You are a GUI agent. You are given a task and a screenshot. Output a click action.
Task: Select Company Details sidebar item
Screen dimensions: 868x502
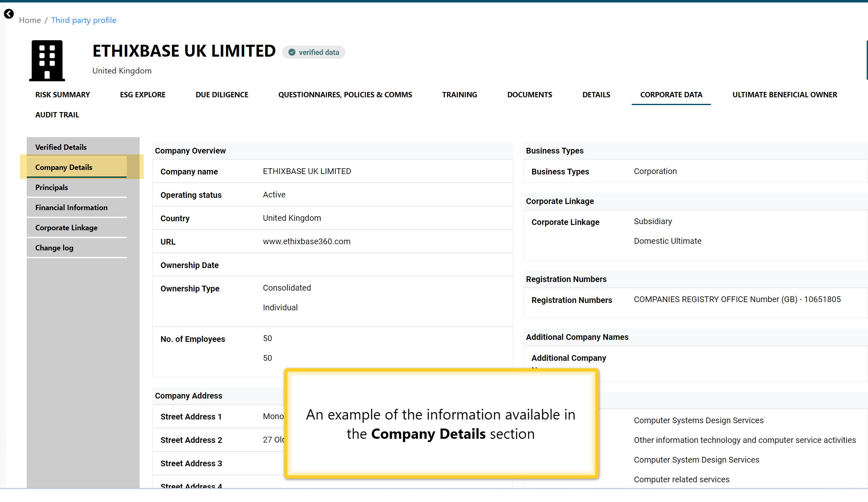point(77,167)
